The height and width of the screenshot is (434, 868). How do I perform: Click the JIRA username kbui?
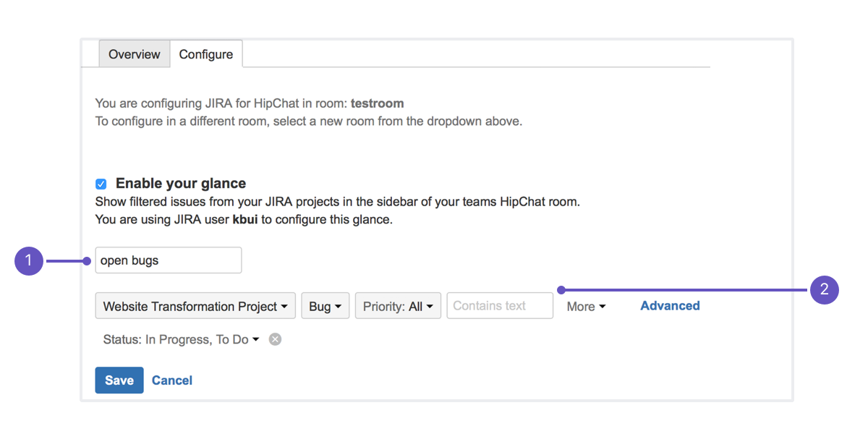pyautogui.click(x=246, y=219)
